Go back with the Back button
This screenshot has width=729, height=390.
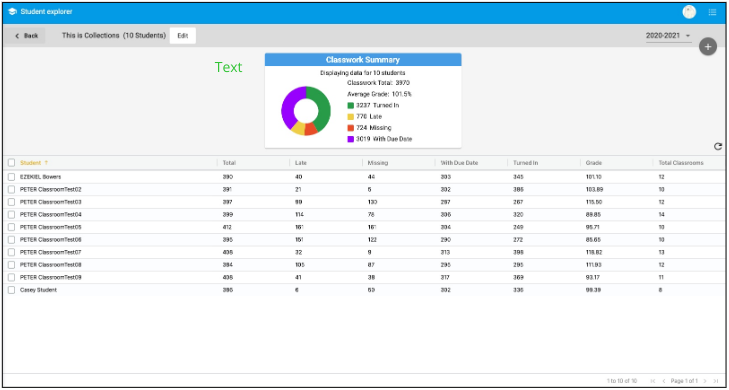pyautogui.click(x=26, y=36)
